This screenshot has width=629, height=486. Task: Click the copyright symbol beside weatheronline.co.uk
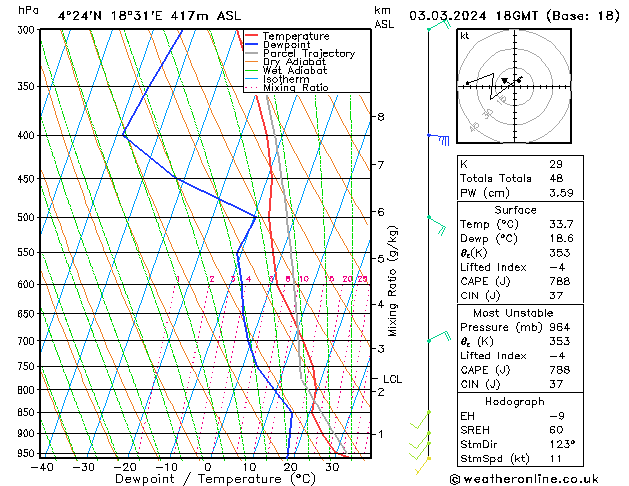click(x=455, y=478)
